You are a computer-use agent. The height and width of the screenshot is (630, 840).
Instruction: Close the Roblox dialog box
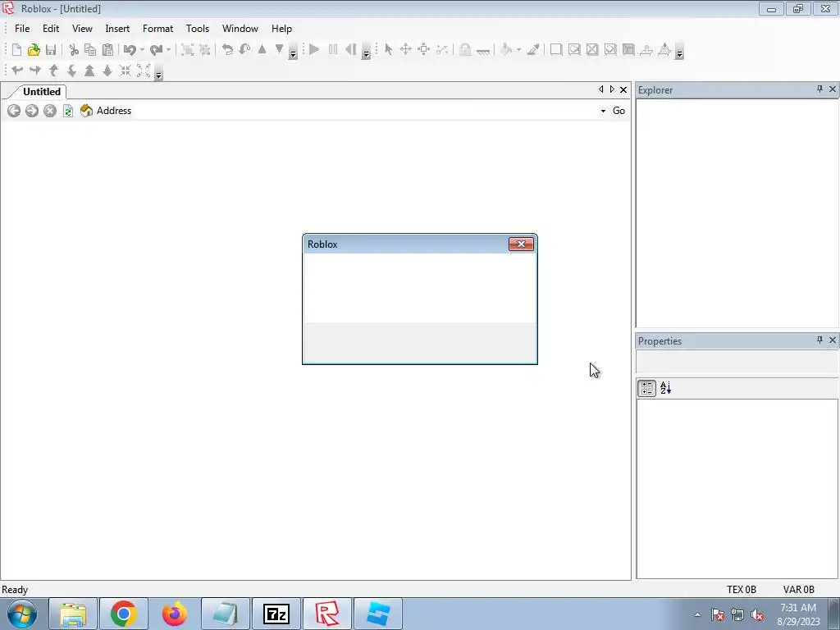click(521, 244)
